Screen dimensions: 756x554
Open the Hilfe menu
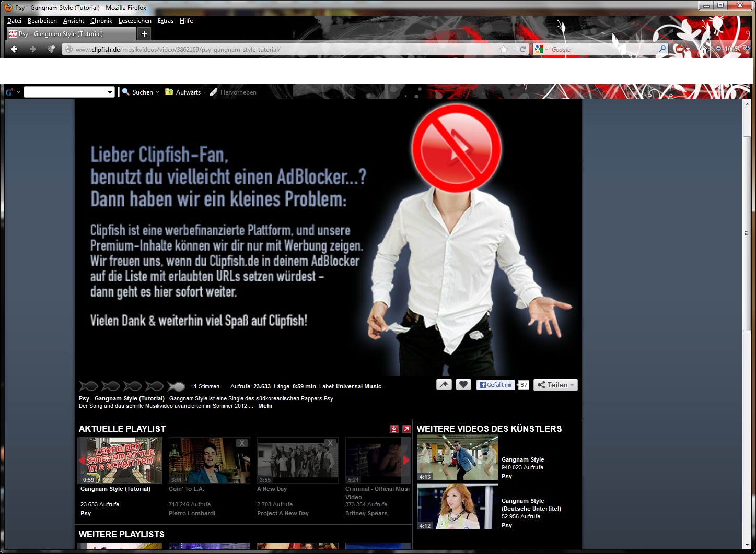[x=186, y=21]
